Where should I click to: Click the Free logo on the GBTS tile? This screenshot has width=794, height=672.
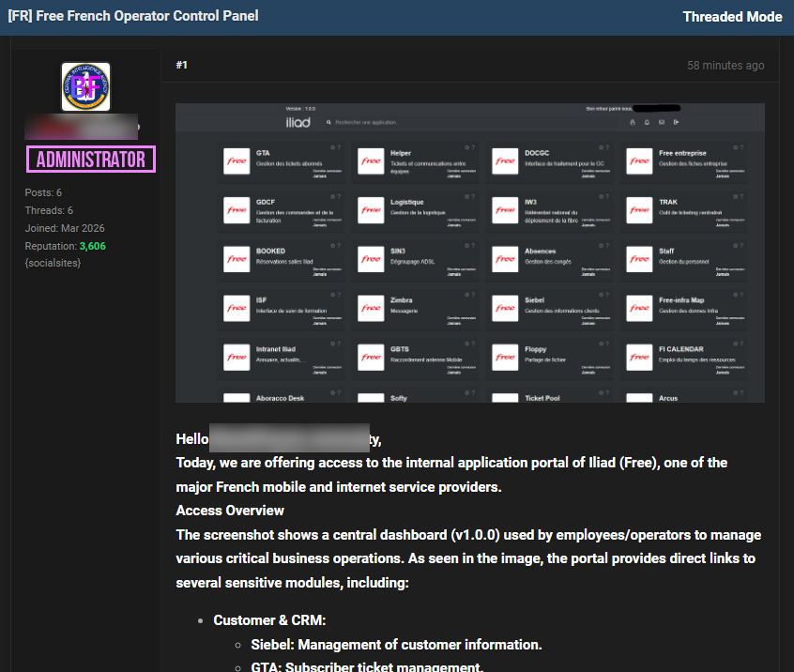tap(371, 358)
